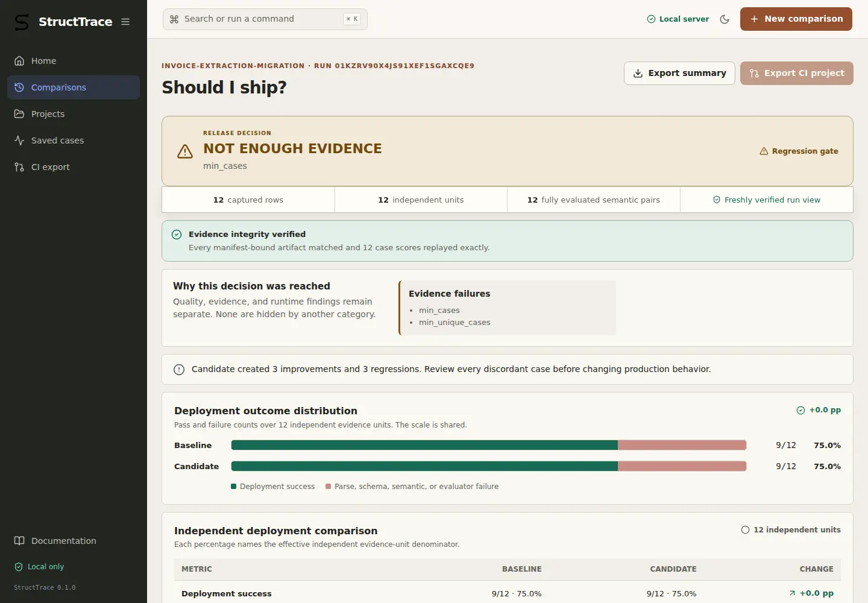The image size is (868, 603).
Task: Focus the Search or run a command field
Action: click(265, 19)
